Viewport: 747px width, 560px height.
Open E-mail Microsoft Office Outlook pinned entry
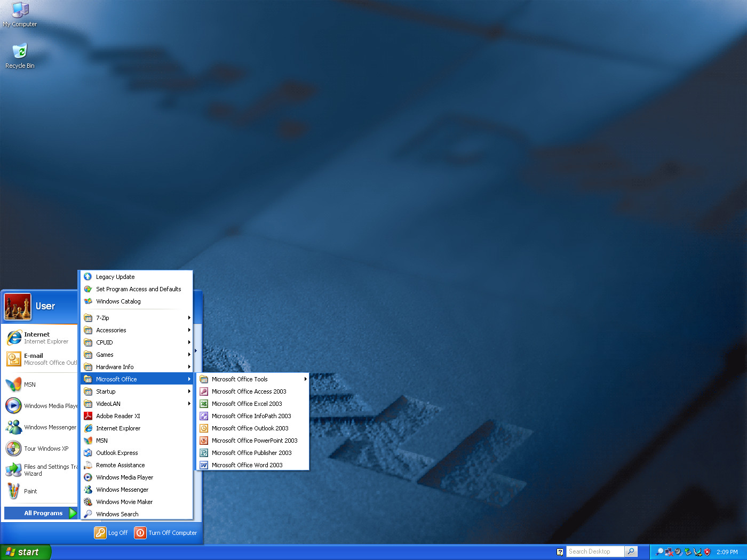pos(41,359)
